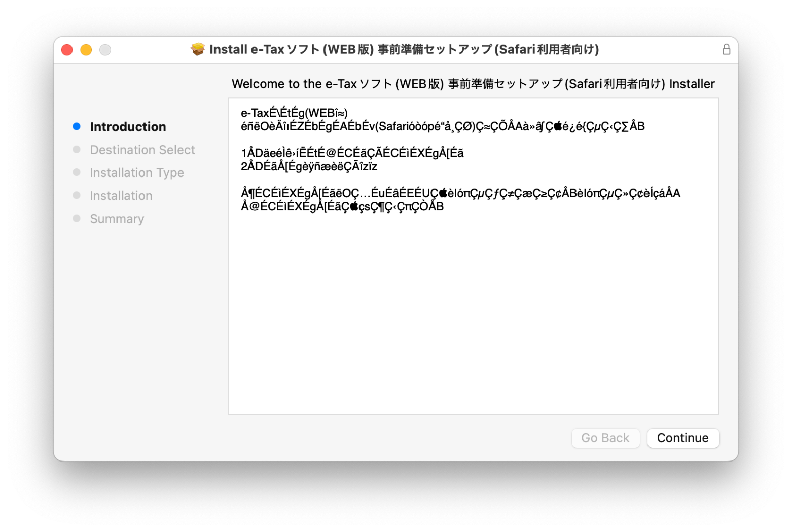Minimize the installer window with the yellow button
Screen dimensions: 792x532
click(x=86, y=50)
